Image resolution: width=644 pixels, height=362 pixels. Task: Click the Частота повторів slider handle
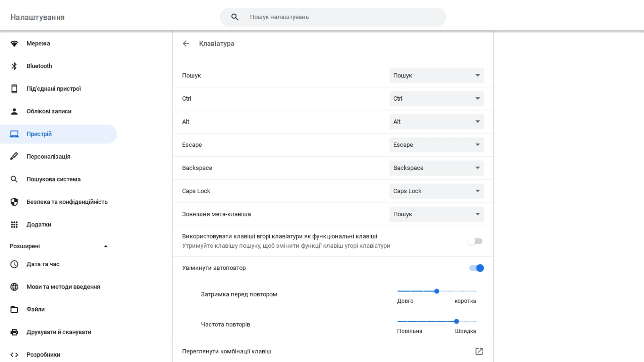tap(457, 321)
